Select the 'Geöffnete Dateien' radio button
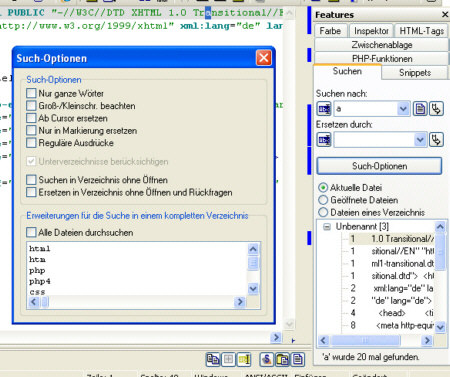The height and width of the screenshot is (377, 450). coord(323,200)
